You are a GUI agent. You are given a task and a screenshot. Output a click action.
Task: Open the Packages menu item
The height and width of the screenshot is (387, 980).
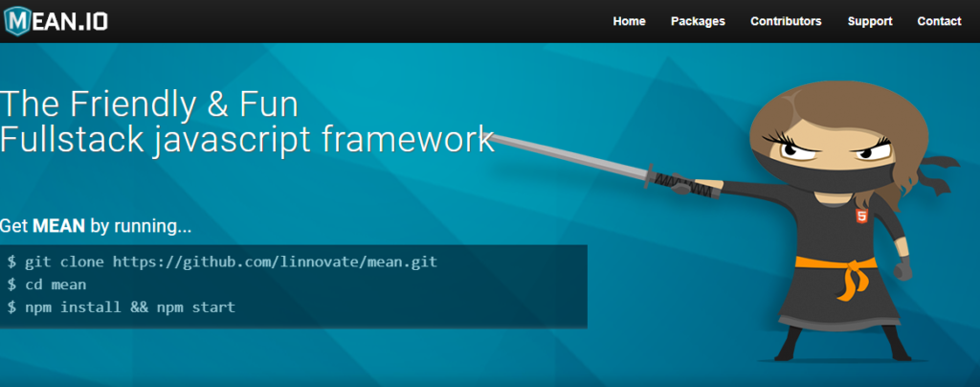coord(698,21)
